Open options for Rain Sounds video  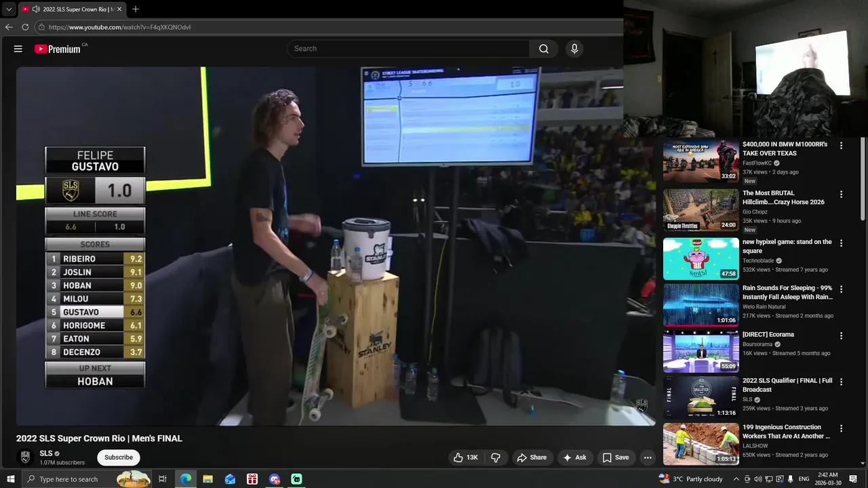(842, 289)
